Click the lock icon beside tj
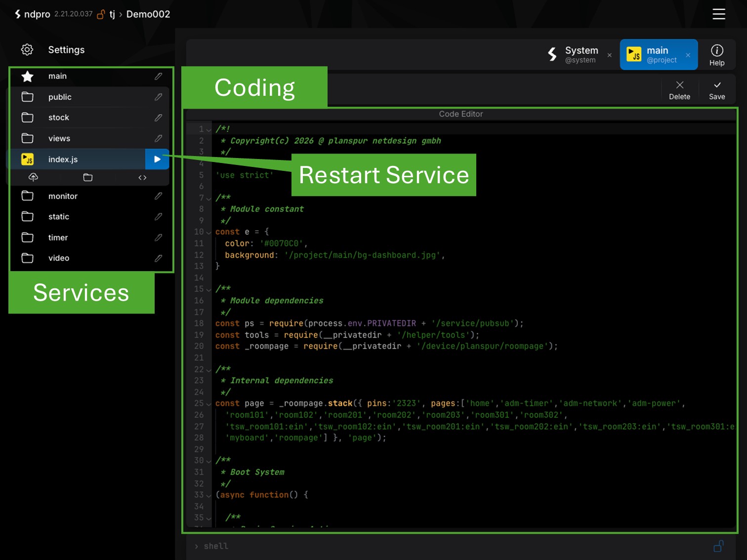This screenshot has height=560, width=747. coord(101,14)
